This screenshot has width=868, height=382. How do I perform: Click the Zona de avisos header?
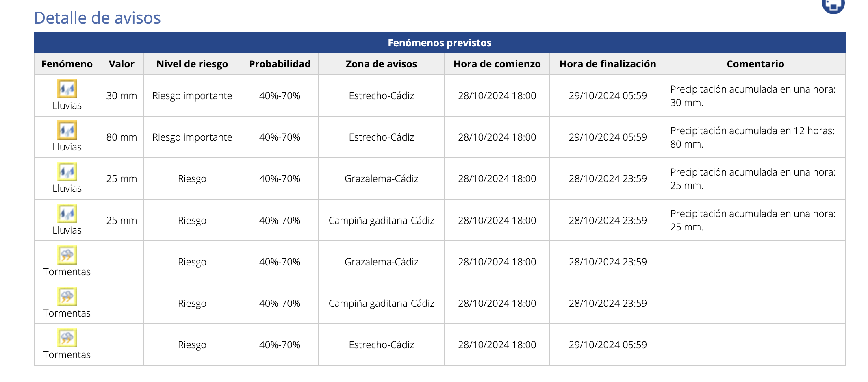point(381,64)
